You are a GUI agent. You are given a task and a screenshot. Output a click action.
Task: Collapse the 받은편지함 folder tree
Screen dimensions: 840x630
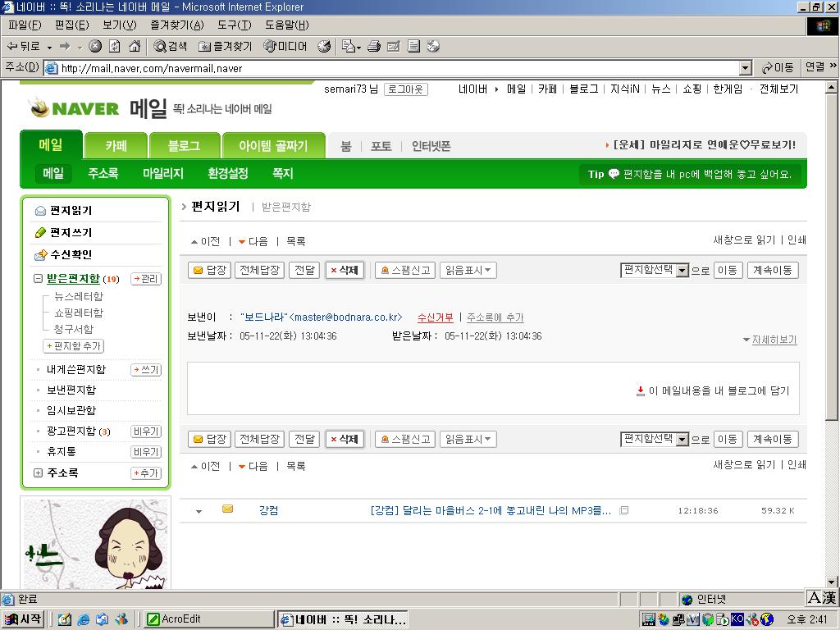[38, 279]
